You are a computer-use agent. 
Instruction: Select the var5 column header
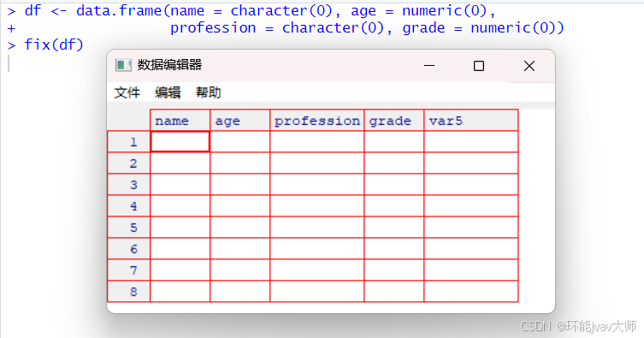471,121
